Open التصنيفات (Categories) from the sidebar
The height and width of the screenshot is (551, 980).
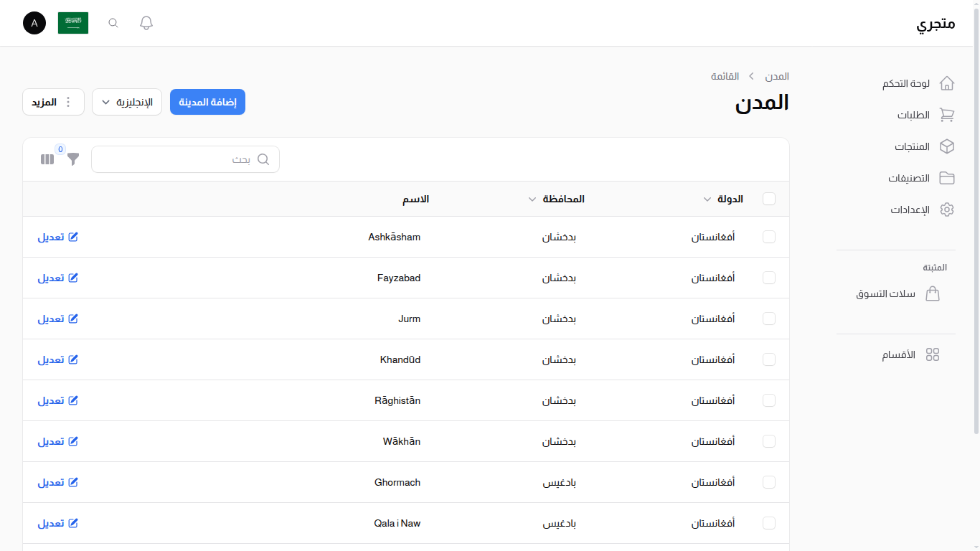pos(908,177)
